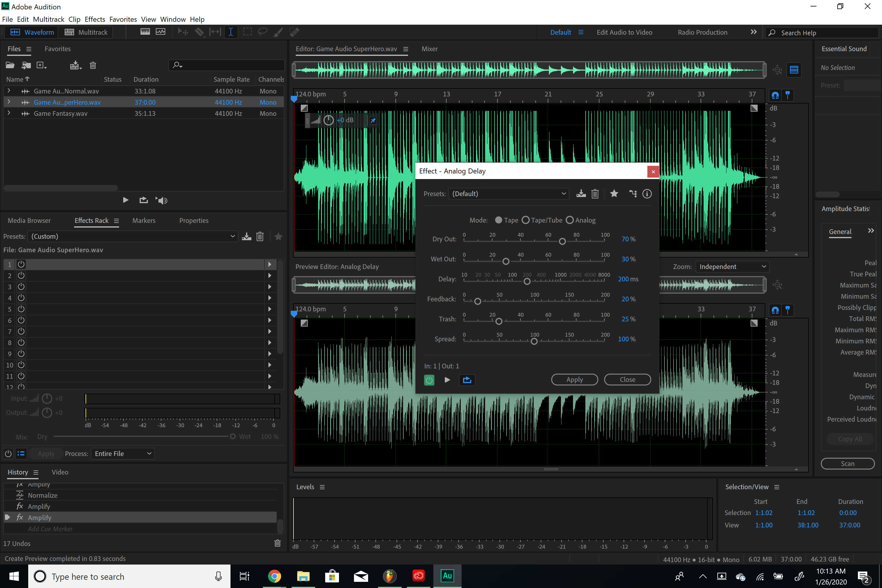The height and width of the screenshot is (588, 882).
Task: Select the Tape mode radio button
Action: click(x=498, y=220)
